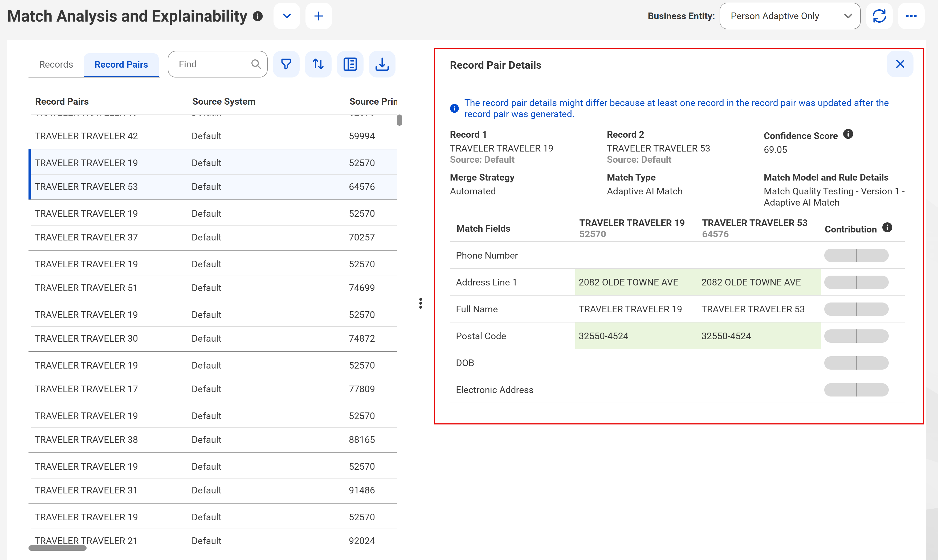Click the vertical scrollbar thumb
Viewport: 938px width, 560px height.
tap(399, 120)
